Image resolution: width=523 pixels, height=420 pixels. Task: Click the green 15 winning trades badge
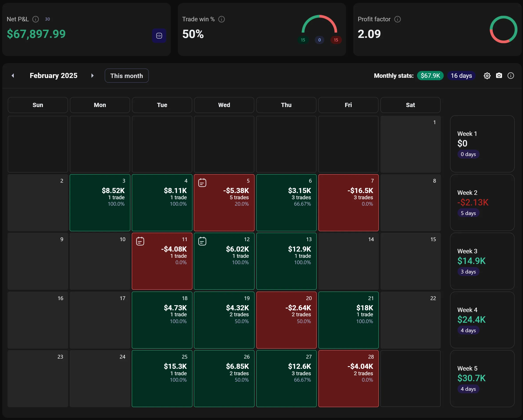click(303, 40)
